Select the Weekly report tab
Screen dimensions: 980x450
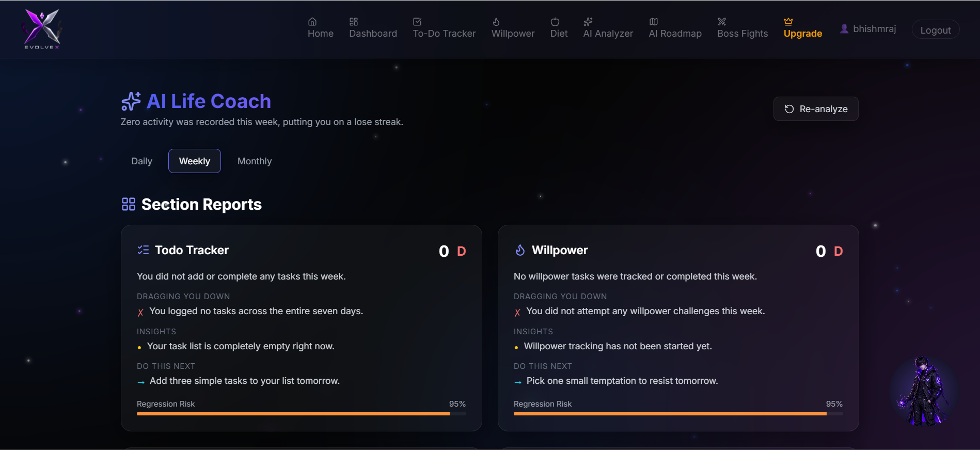tap(195, 161)
